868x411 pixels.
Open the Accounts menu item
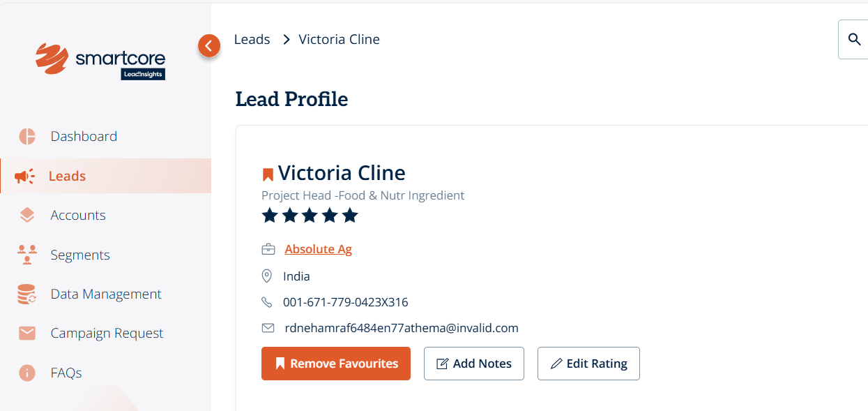[78, 216]
